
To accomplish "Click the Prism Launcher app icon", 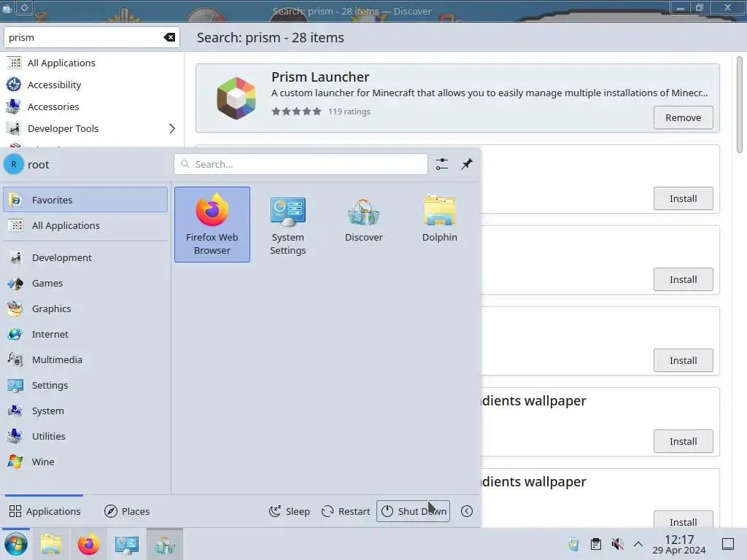I will (x=236, y=98).
